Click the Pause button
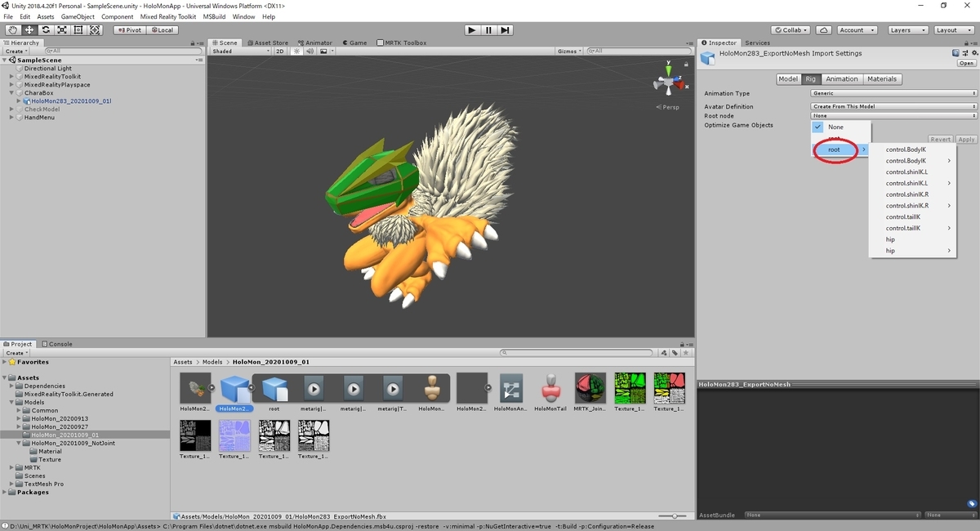 click(488, 29)
